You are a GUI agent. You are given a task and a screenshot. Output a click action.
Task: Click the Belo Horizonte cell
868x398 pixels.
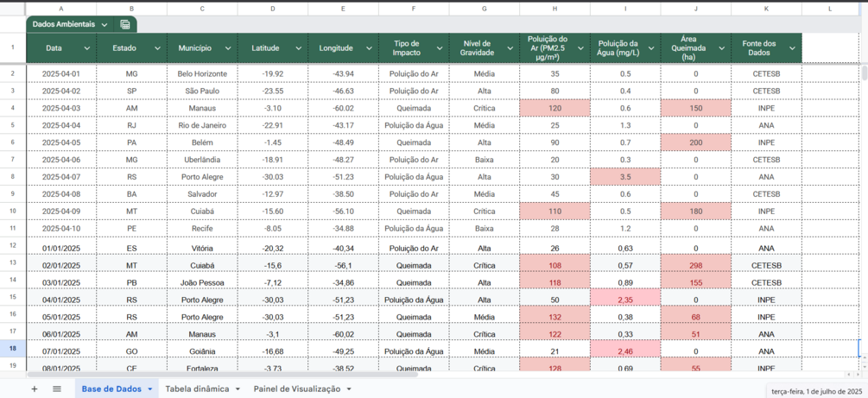pos(202,74)
